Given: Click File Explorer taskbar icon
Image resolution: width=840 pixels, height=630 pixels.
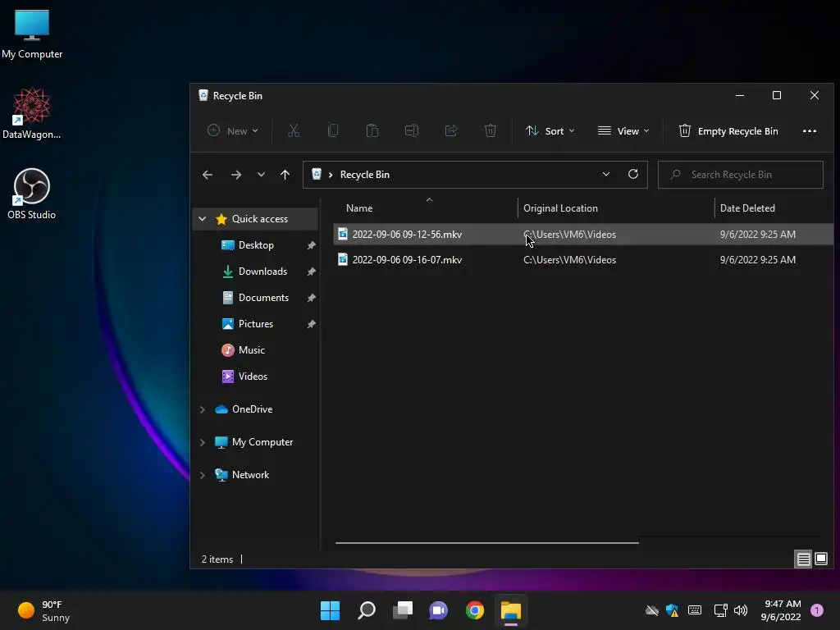Looking at the screenshot, I should click(511, 610).
